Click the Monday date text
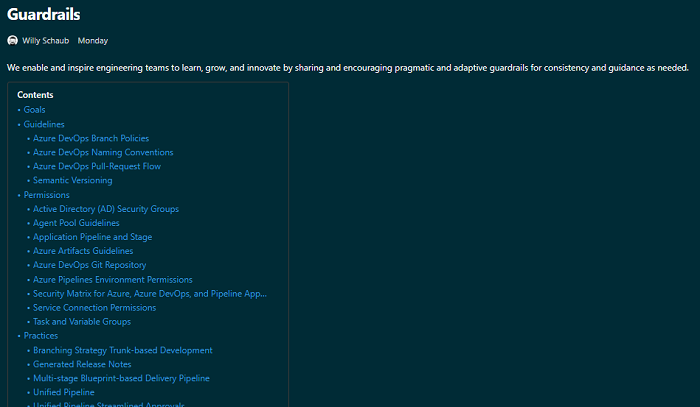Image resolution: width=700 pixels, height=407 pixels. coord(93,41)
